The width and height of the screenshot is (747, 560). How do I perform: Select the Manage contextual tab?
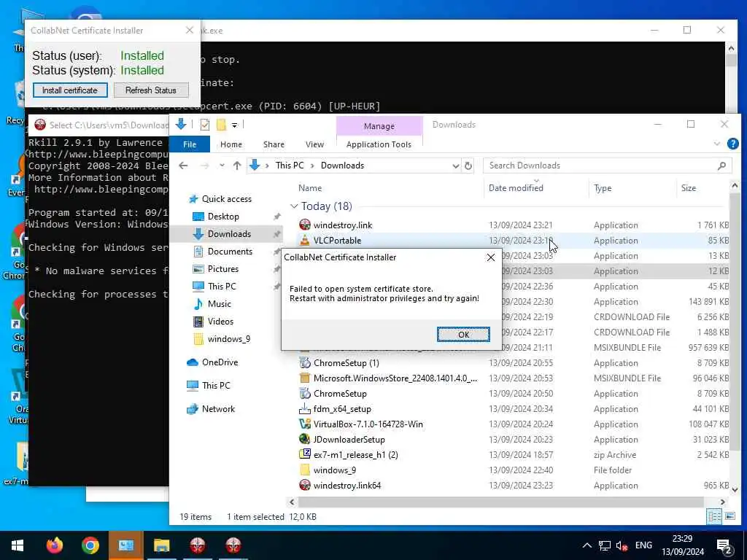[379, 126]
